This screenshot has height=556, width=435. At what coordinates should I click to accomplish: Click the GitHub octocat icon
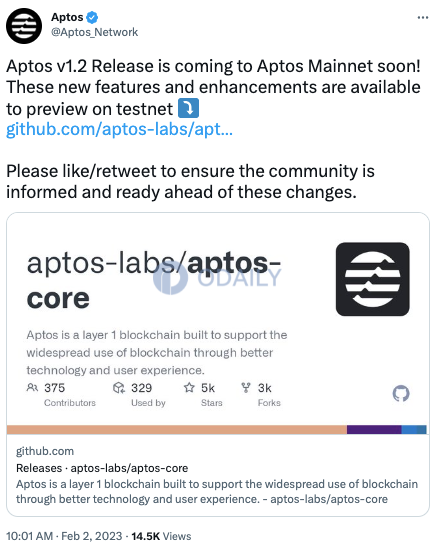point(401,394)
